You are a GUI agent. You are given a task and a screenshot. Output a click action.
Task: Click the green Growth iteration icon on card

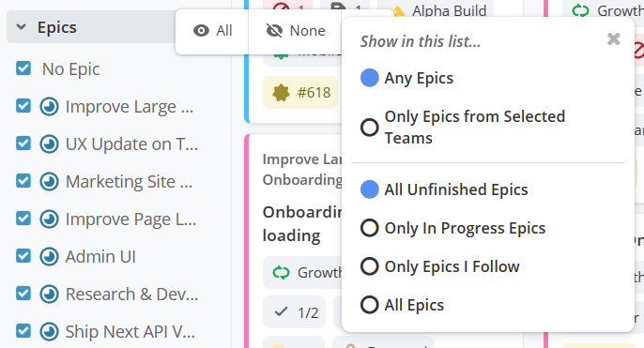(281, 272)
